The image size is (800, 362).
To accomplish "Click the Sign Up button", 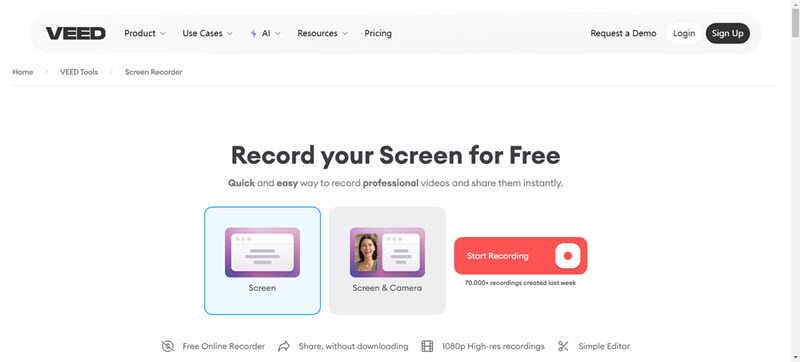I will click(x=728, y=33).
